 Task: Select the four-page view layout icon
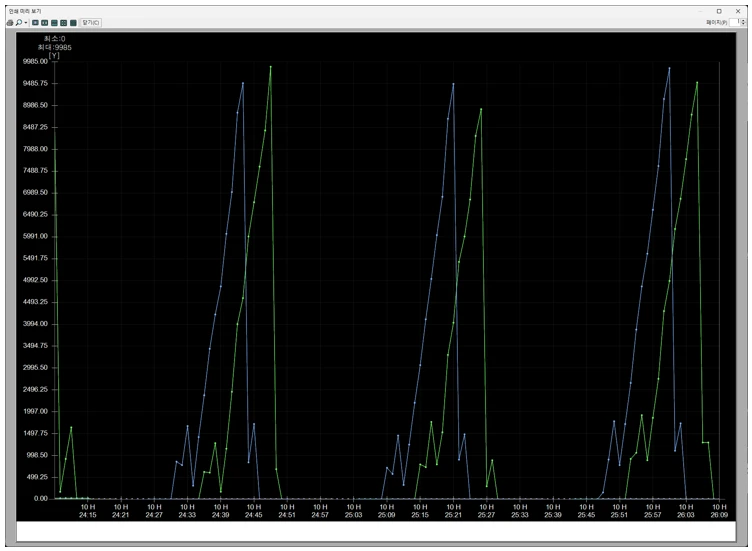pyautogui.click(x=63, y=23)
